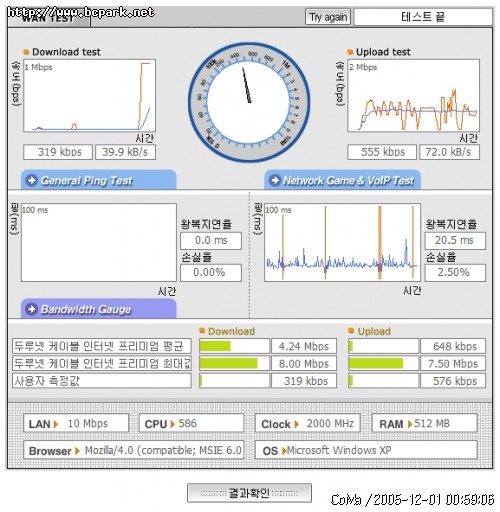Click the 7.50 Mbps upload progress bar
Image resolution: width=500 pixels, height=512 pixels.
(383, 363)
